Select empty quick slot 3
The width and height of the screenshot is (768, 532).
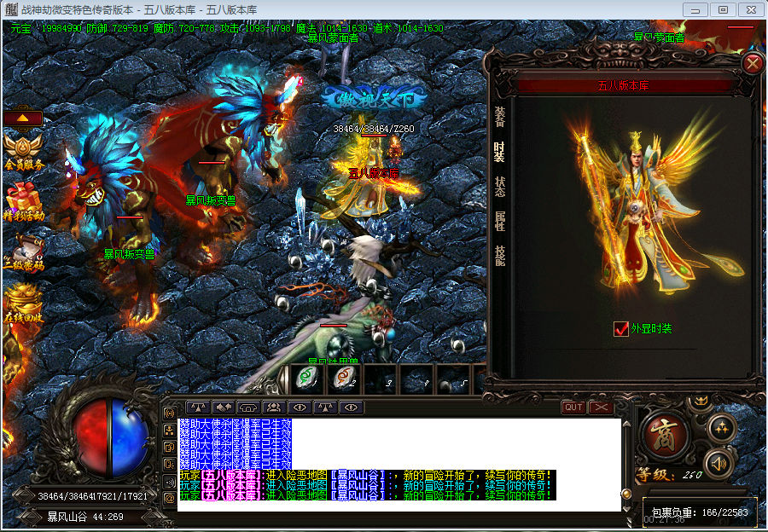(380, 379)
